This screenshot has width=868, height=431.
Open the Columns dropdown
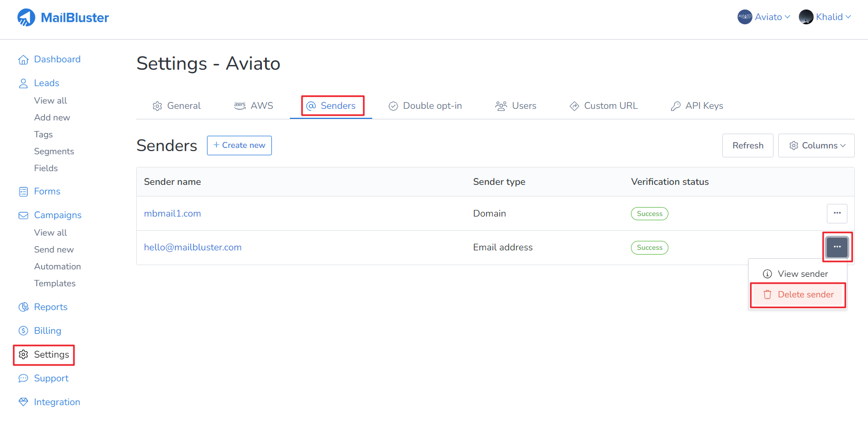816,146
